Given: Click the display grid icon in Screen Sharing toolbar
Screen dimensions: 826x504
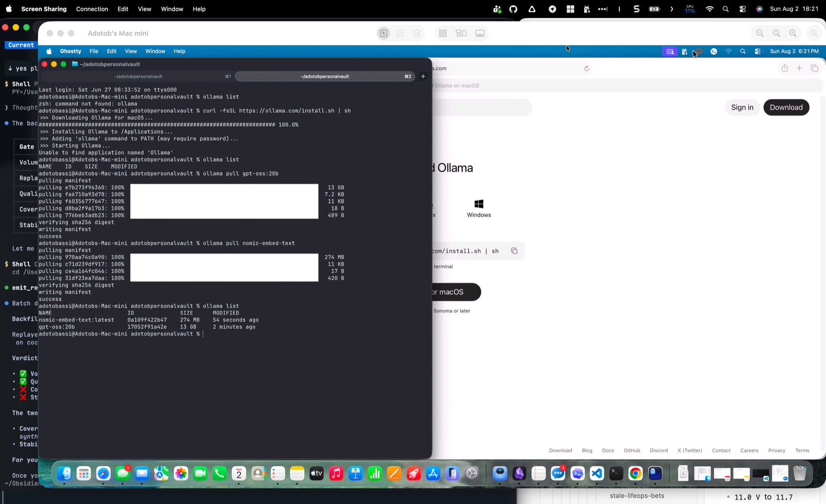Looking at the screenshot, I should click(x=443, y=33).
